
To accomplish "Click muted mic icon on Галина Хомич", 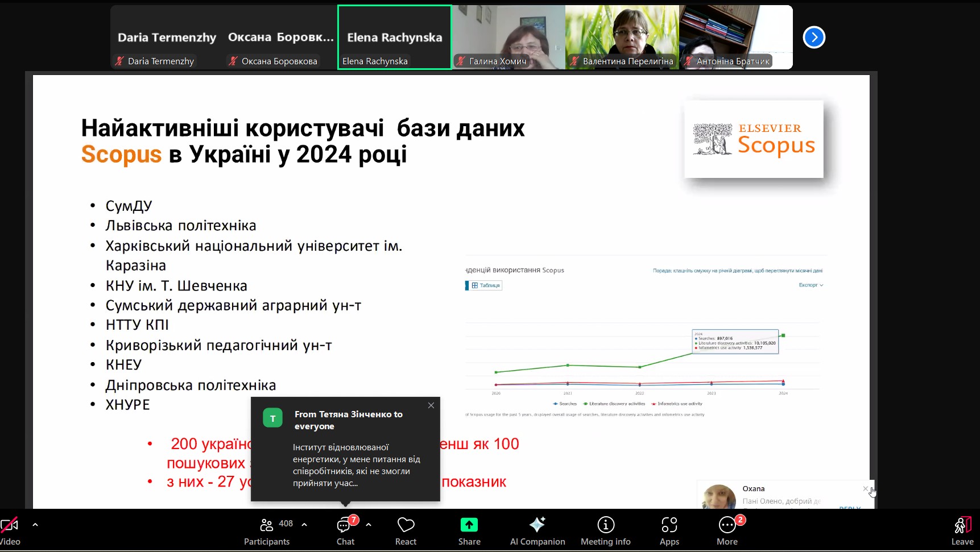I will coord(461,61).
